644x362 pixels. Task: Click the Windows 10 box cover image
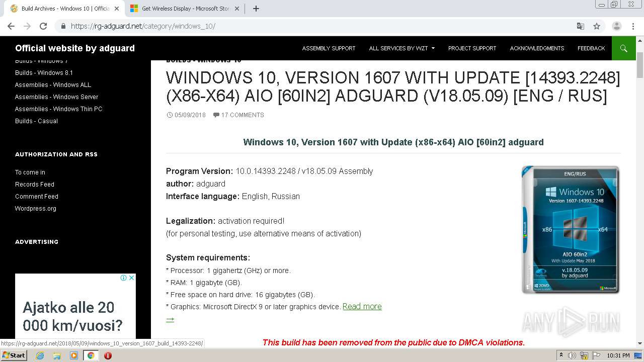571,230
